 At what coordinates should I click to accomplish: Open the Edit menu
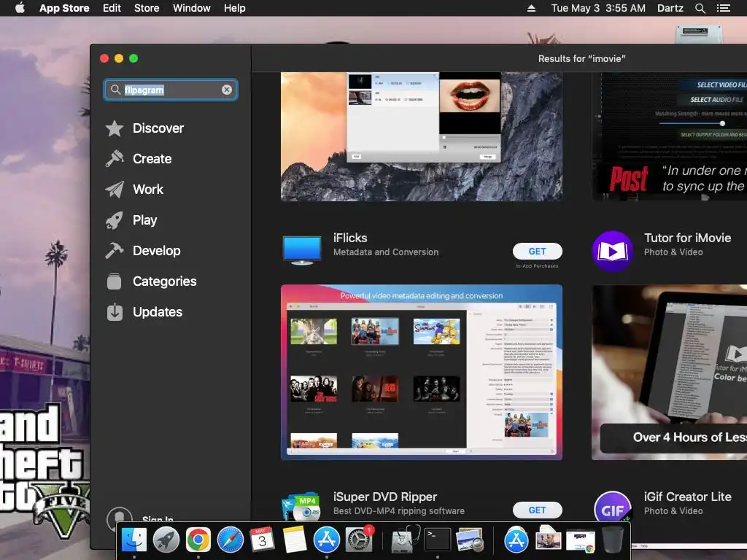(112, 8)
